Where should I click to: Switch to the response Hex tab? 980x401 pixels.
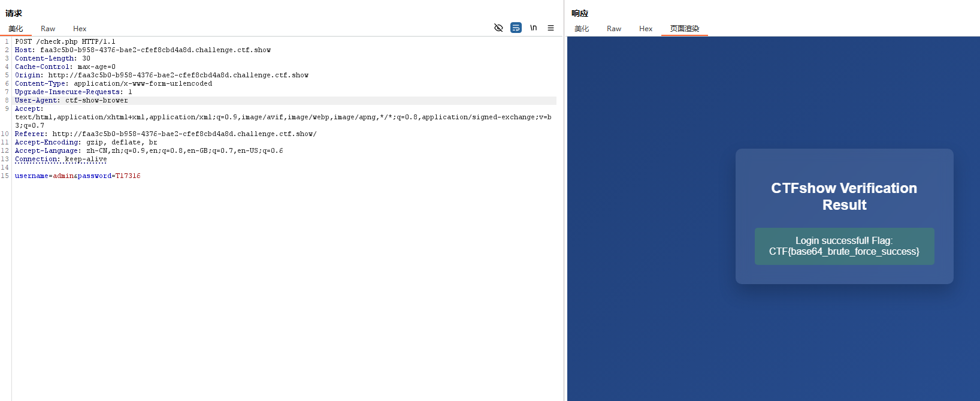click(x=646, y=29)
